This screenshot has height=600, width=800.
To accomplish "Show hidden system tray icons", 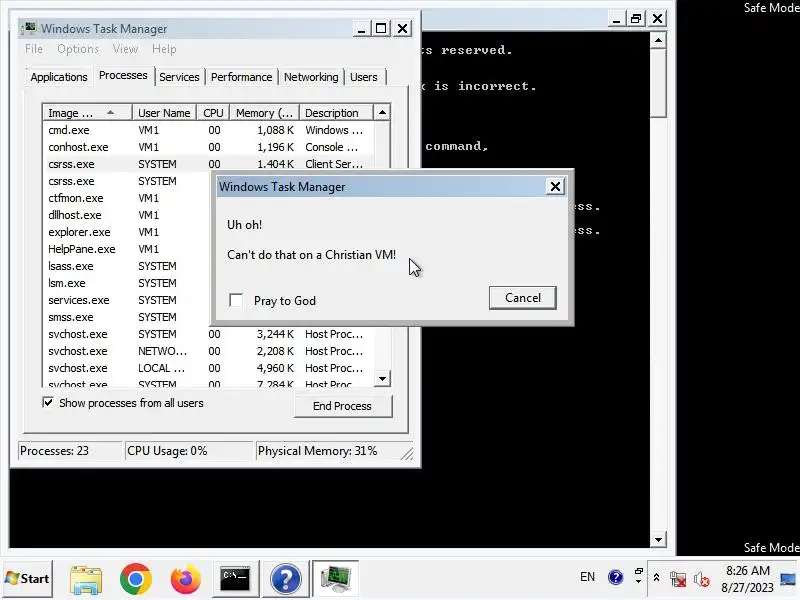I will [657, 578].
